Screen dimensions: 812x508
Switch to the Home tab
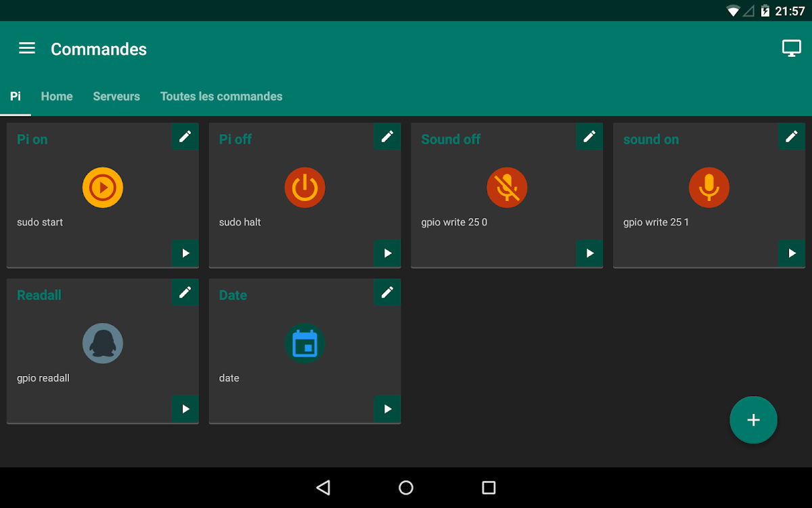click(x=57, y=96)
